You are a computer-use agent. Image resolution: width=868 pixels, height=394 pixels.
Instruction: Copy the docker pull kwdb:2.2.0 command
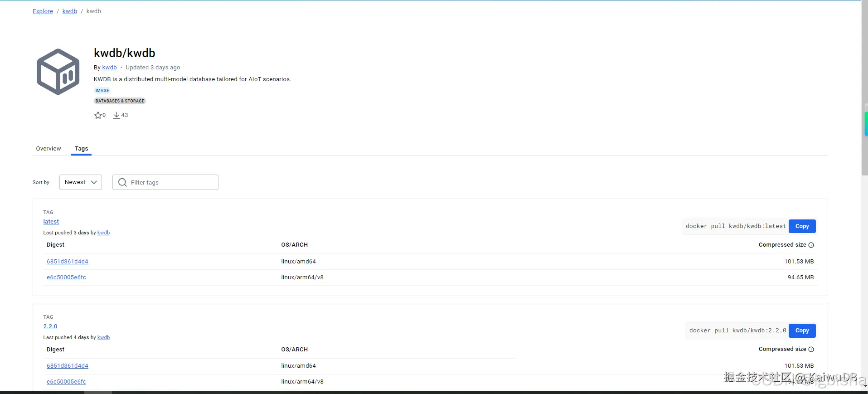[x=802, y=331]
